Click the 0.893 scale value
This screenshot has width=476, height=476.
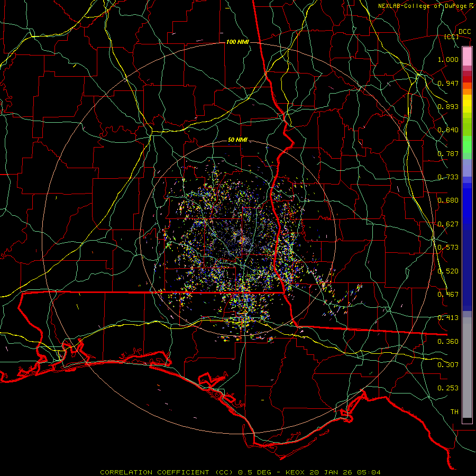coord(448,106)
